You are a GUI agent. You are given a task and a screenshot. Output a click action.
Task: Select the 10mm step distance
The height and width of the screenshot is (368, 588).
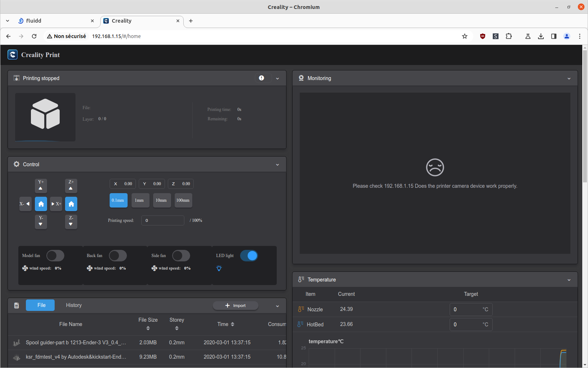click(x=161, y=200)
